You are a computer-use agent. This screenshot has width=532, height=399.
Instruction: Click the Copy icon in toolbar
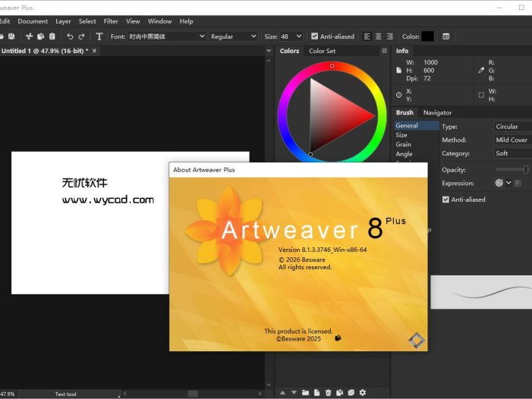point(41,36)
